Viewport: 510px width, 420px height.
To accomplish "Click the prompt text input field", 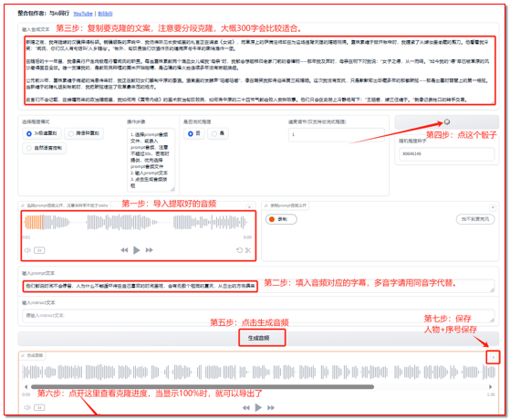I will click(258, 286).
